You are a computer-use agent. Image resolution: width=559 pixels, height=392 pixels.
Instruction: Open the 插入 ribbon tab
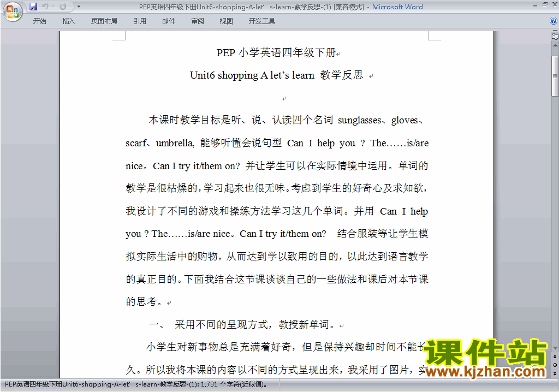[68, 21]
